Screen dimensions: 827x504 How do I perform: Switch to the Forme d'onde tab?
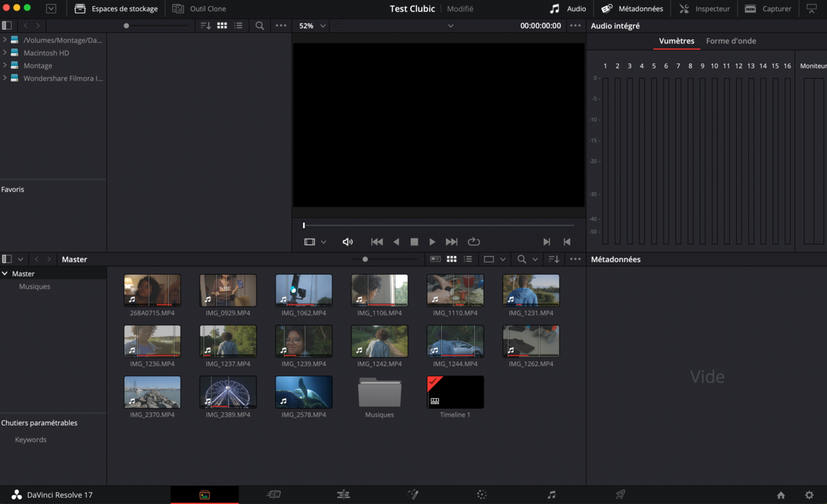coord(731,41)
